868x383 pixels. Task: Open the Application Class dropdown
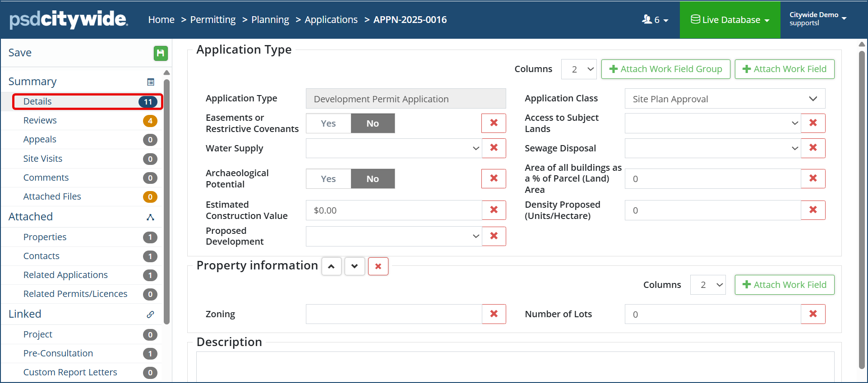point(725,99)
